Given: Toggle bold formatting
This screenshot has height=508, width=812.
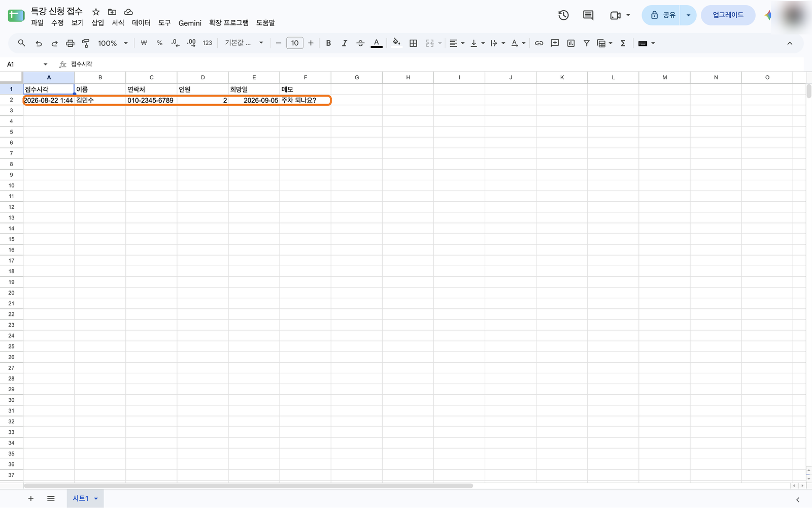Looking at the screenshot, I should [x=328, y=43].
